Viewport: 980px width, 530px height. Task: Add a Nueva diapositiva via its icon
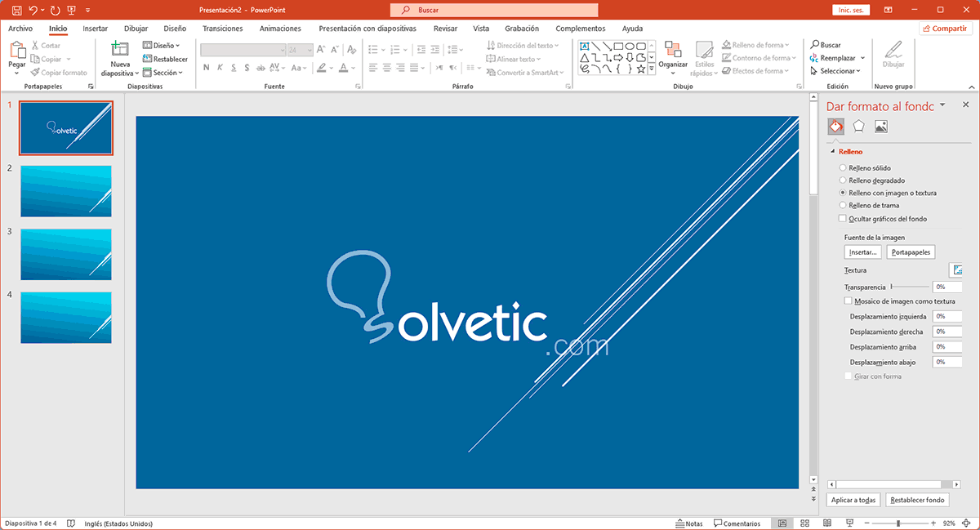(120, 49)
